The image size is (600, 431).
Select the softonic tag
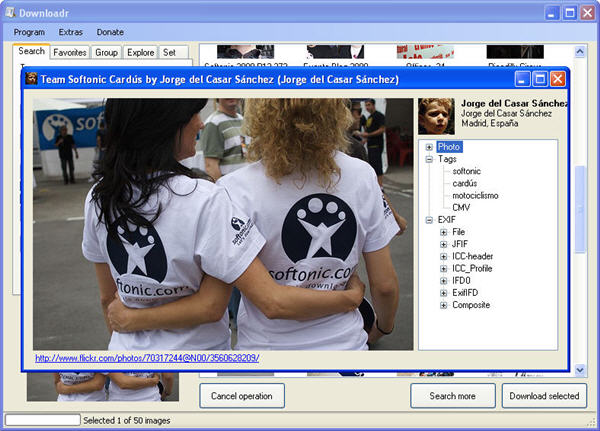pos(466,171)
